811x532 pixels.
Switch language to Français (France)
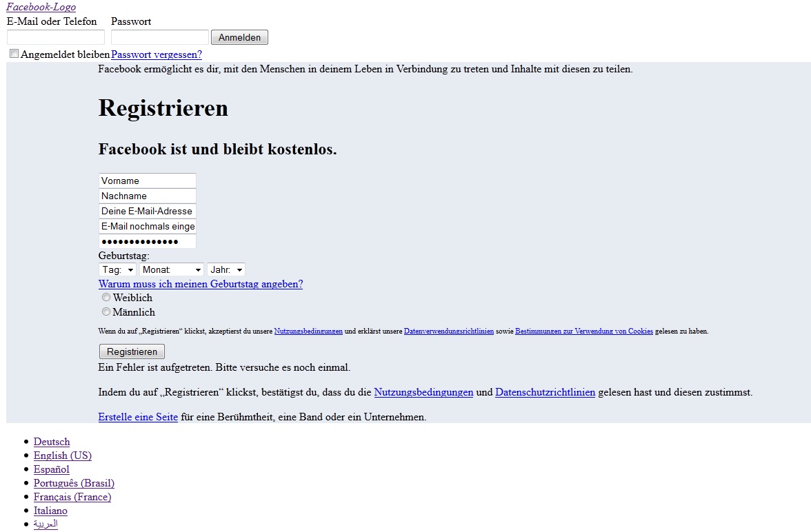tap(72, 497)
